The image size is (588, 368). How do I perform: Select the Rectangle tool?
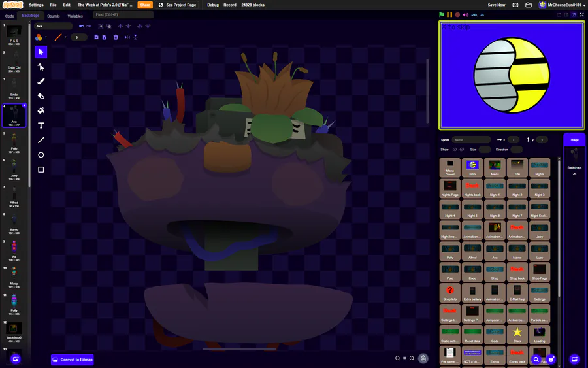click(x=41, y=169)
